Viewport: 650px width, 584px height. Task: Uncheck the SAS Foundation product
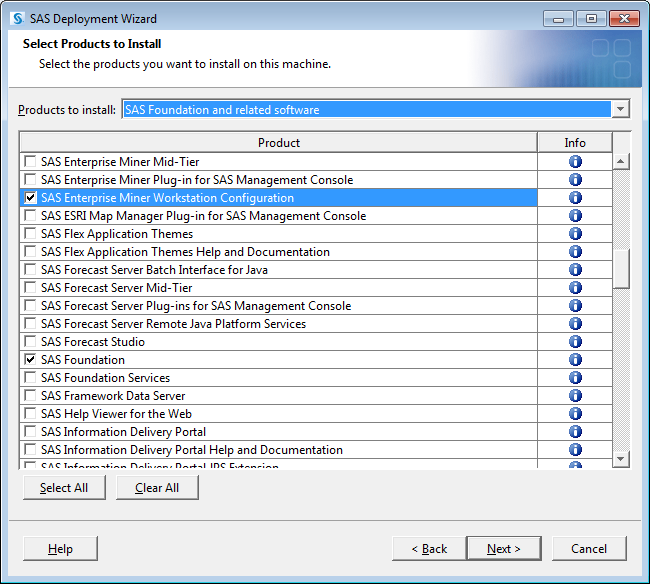(30, 359)
